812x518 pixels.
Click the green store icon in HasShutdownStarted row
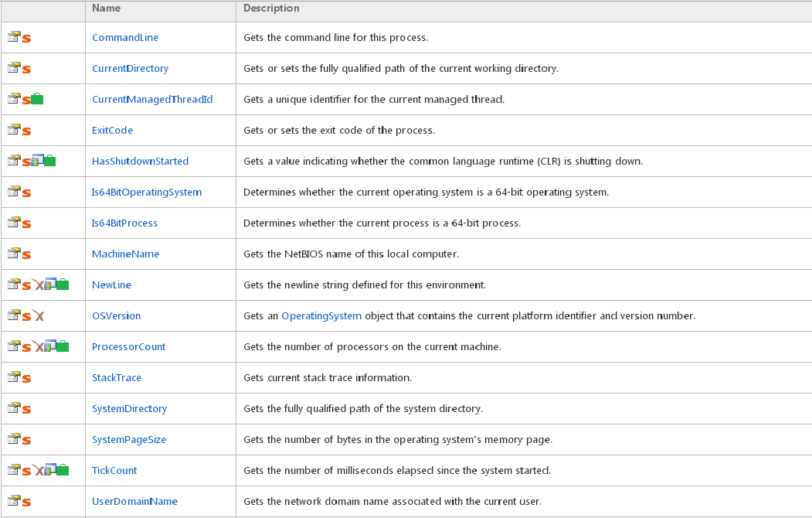[x=50, y=161]
